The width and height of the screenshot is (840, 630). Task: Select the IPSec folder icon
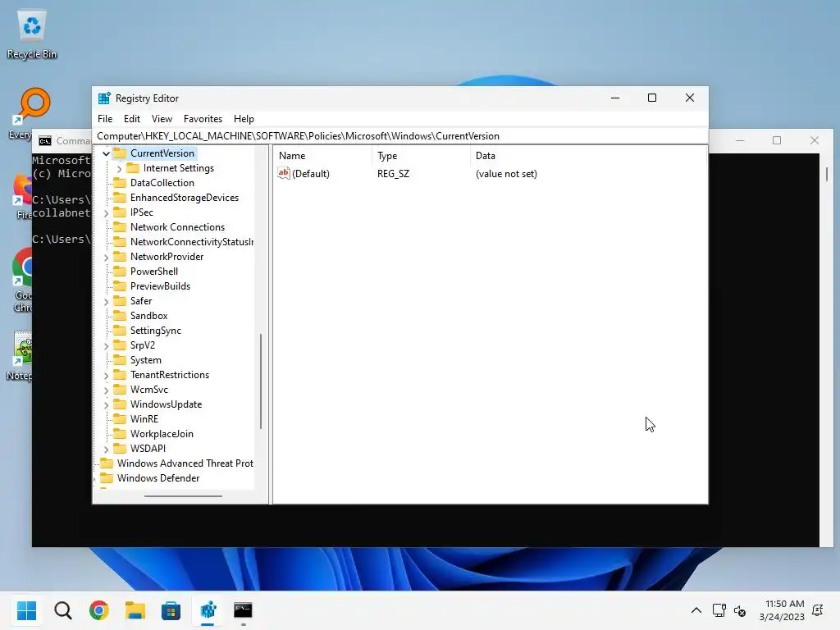point(120,212)
